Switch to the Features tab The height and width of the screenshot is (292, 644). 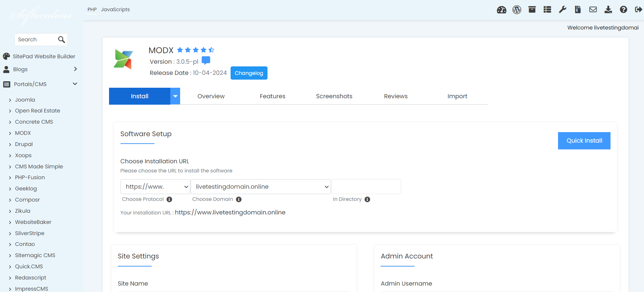[x=273, y=96]
